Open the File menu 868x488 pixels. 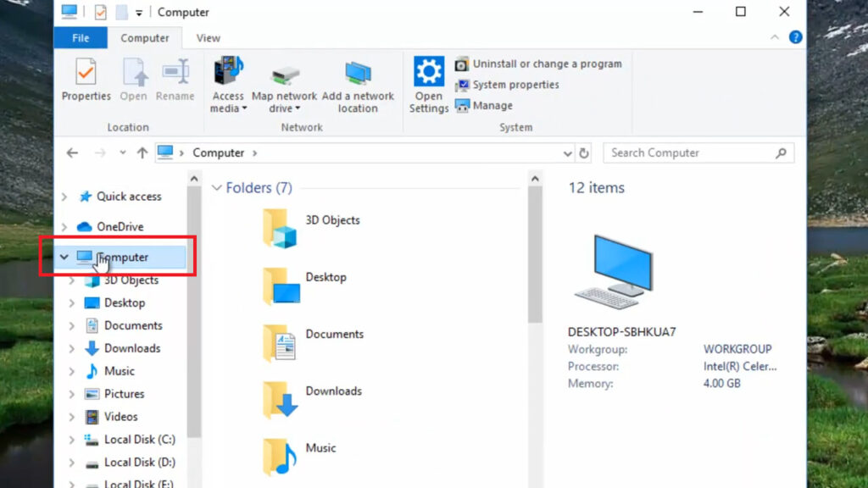click(81, 37)
